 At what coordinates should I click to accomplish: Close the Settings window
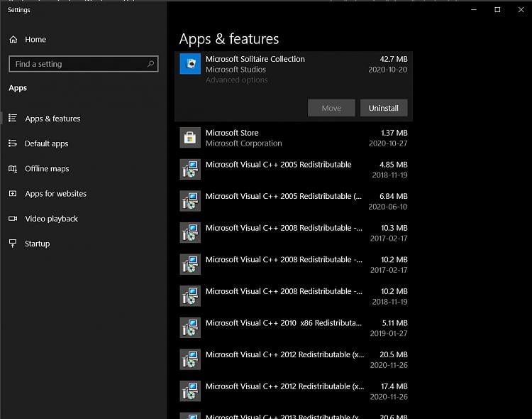coord(521,9)
